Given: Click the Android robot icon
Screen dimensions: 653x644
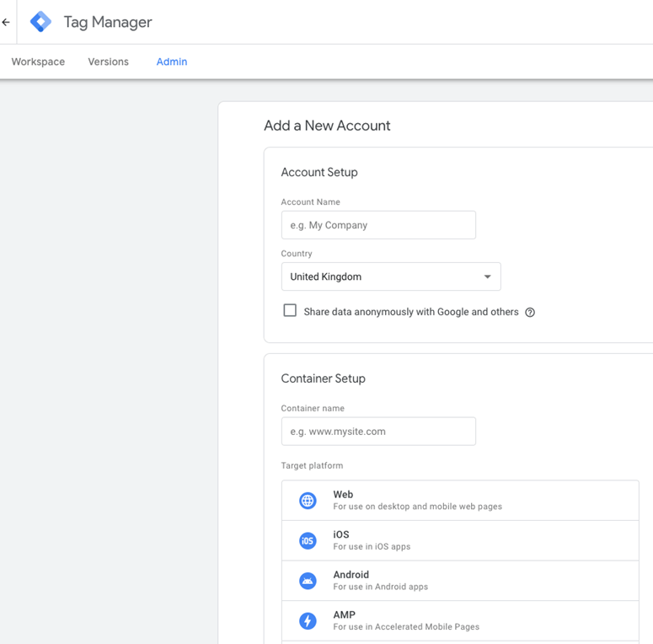Looking at the screenshot, I should click(x=308, y=581).
